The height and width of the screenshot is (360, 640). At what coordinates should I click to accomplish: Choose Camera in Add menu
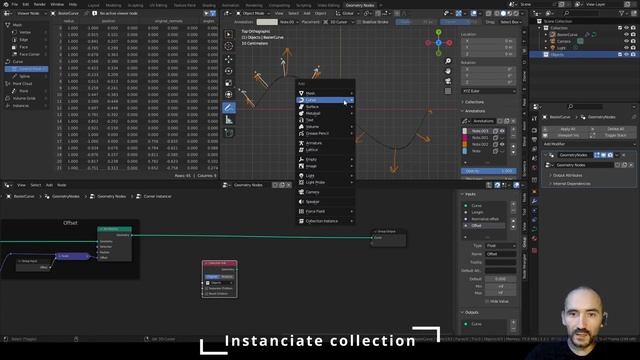coord(325,192)
